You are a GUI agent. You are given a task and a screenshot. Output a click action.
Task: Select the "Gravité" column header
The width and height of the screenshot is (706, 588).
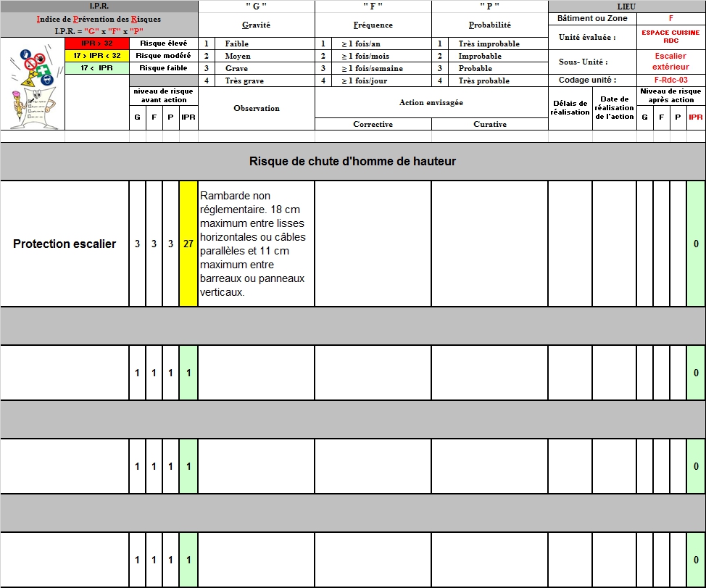tap(256, 25)
